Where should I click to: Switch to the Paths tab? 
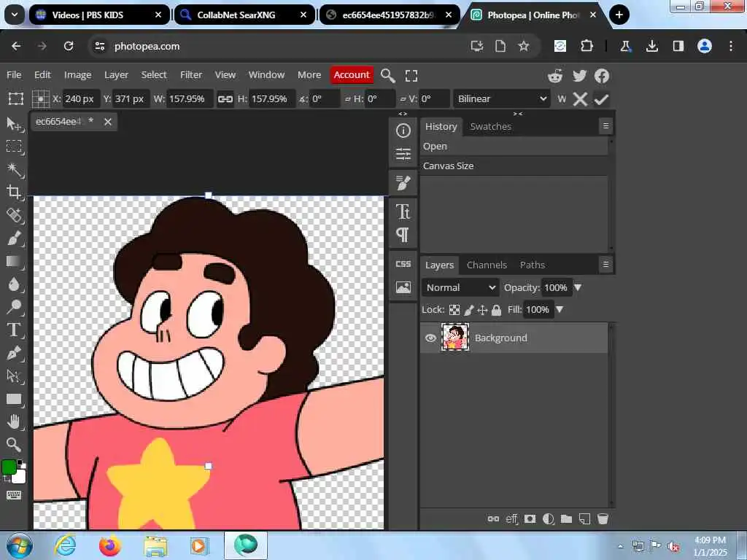(x=532, y=265)
